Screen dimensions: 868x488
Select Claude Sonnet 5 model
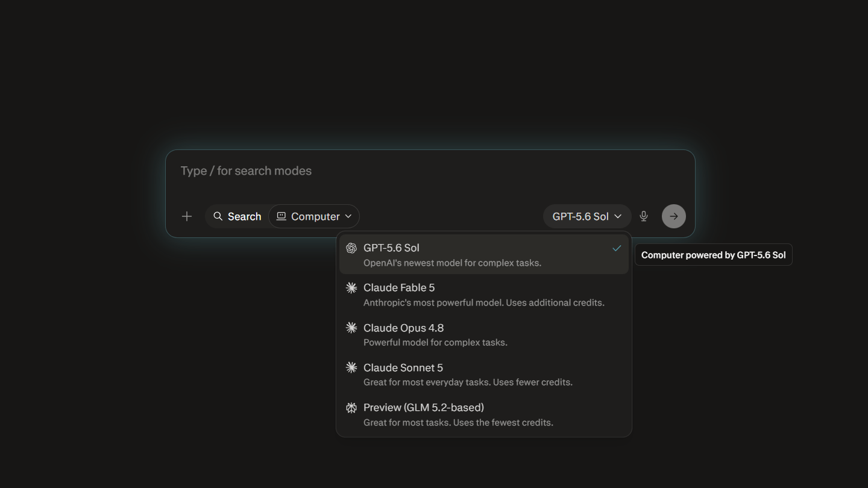[x=484, y=374]
